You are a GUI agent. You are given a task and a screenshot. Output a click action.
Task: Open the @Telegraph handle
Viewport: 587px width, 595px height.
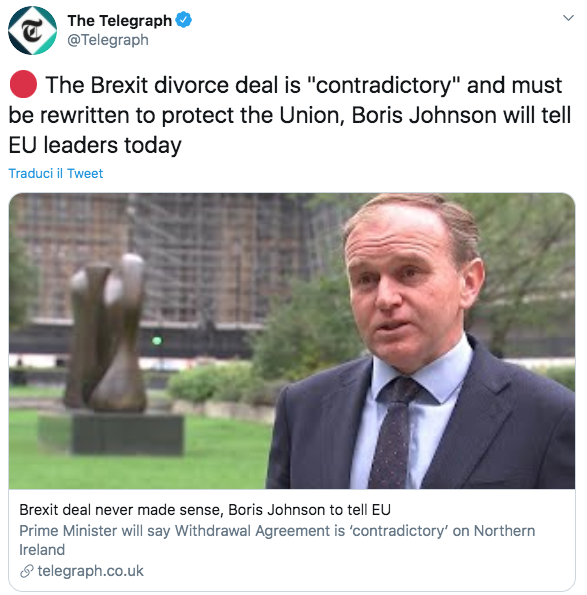(108, 40)
